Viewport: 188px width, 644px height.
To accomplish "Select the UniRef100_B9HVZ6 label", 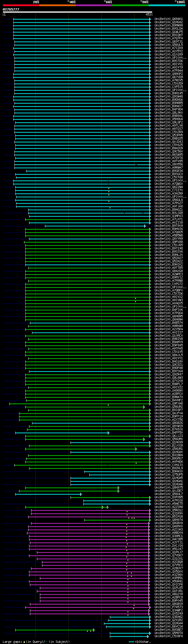I will tap(169, 229).
